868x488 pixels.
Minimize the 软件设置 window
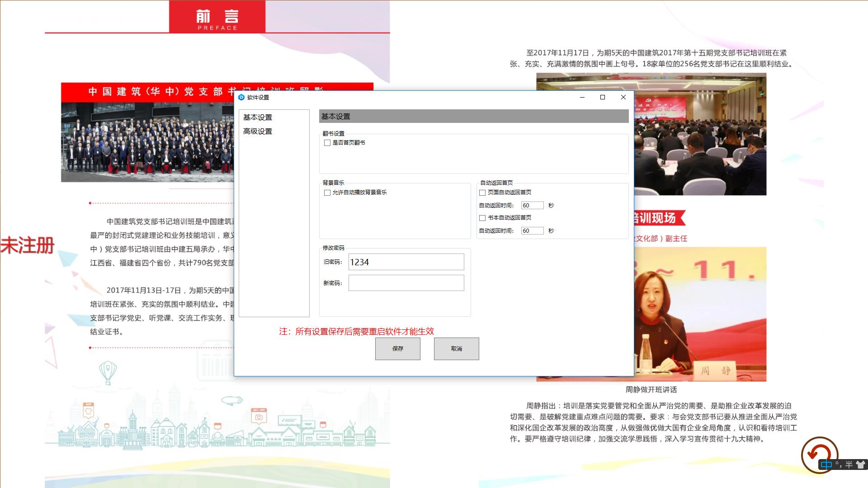(582, 97)
